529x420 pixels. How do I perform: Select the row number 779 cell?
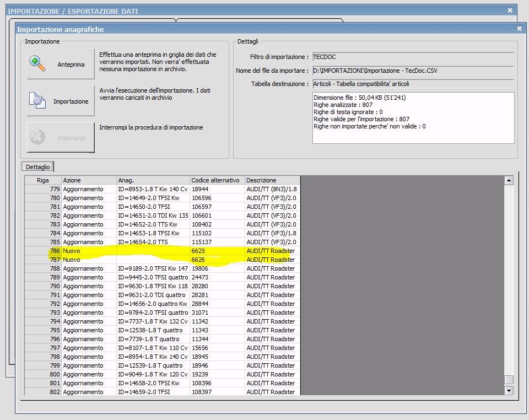43,189
